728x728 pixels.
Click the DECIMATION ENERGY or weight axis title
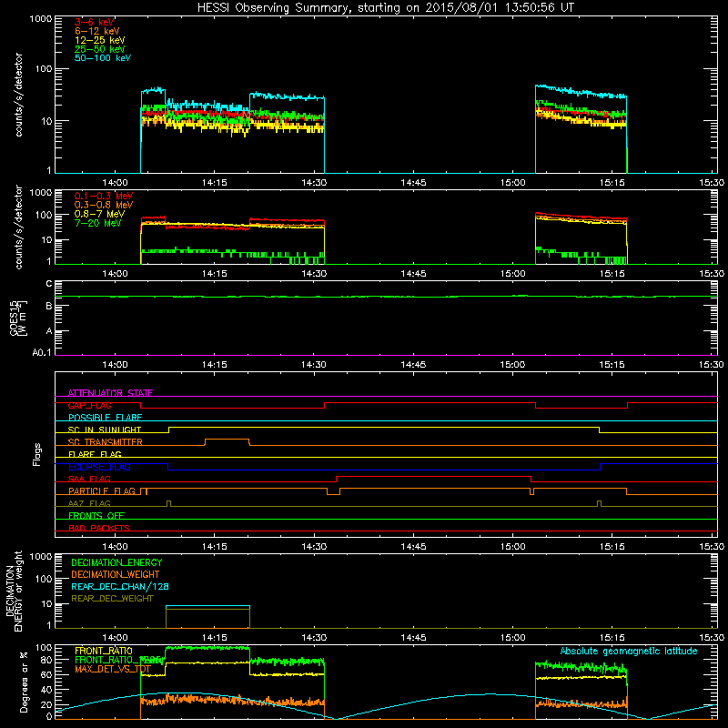(x=14, y=591)
